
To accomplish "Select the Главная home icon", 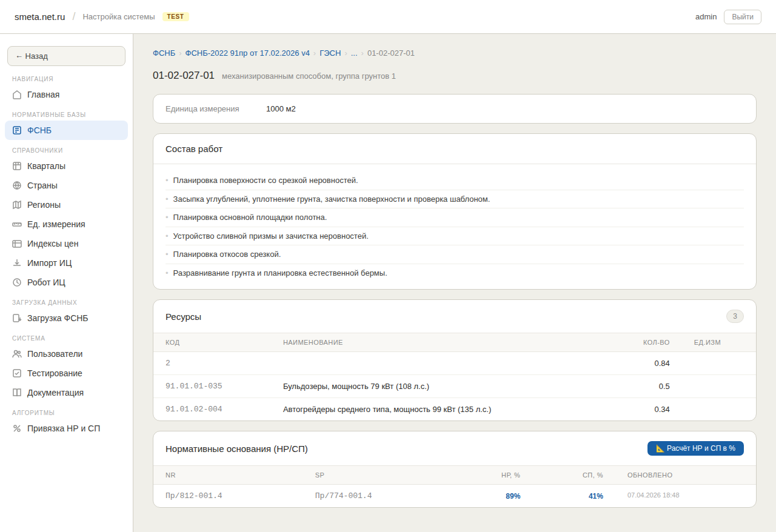I will click(17, 95).
